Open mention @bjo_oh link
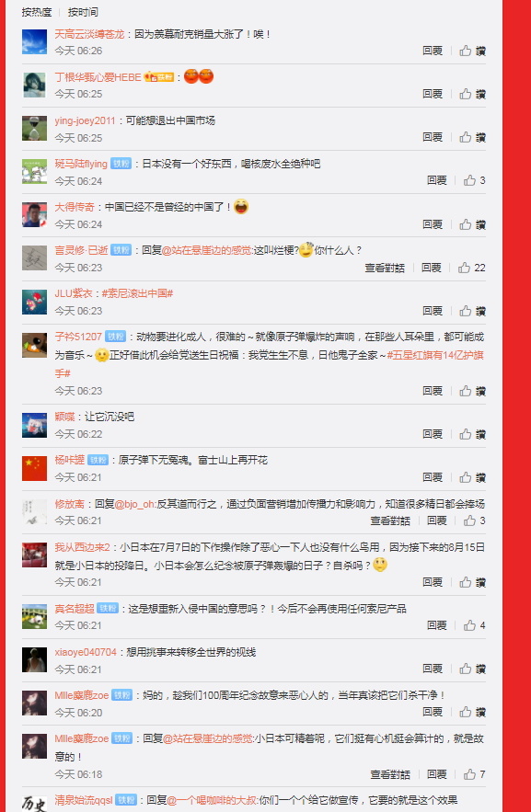The width and height of the screenshot is (531, 812). point(131,504)
